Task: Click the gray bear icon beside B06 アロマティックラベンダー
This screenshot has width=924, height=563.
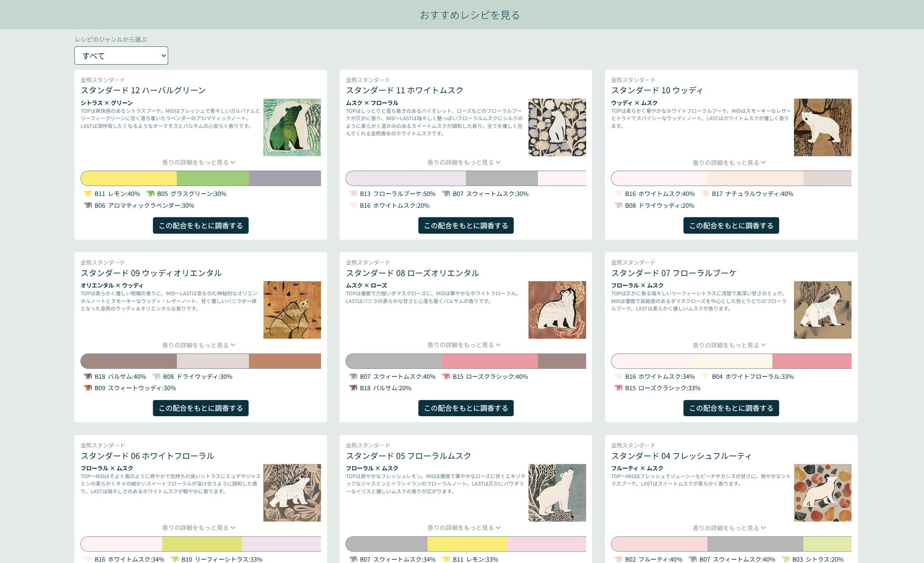Action: [88, 206]
